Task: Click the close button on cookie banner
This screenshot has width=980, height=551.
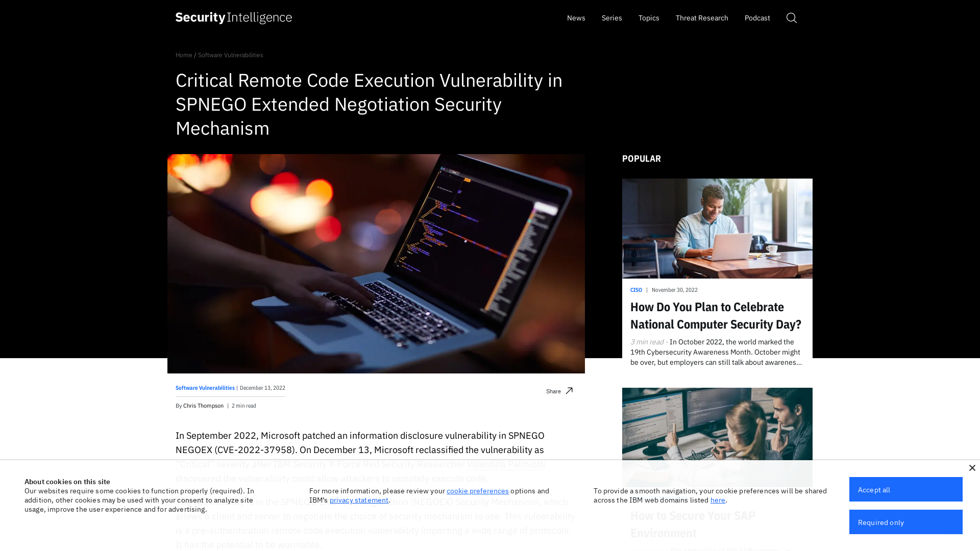Action: (x=972, y=467)
